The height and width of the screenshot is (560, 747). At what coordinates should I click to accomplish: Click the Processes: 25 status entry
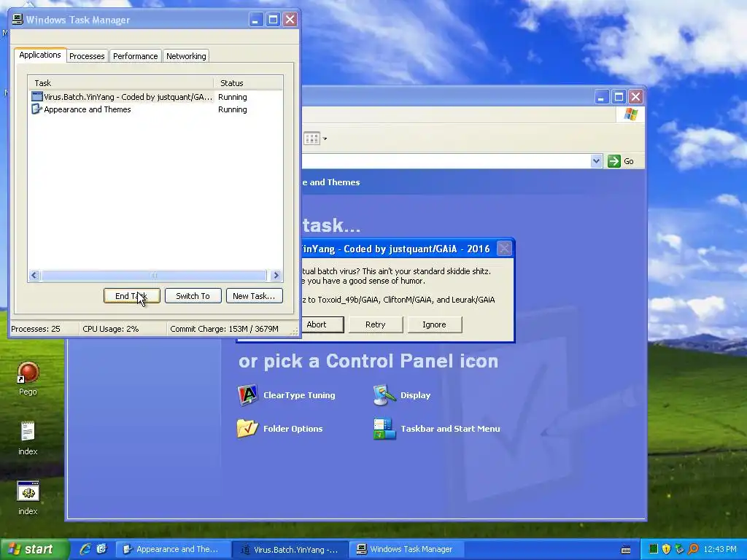[36, 329]
